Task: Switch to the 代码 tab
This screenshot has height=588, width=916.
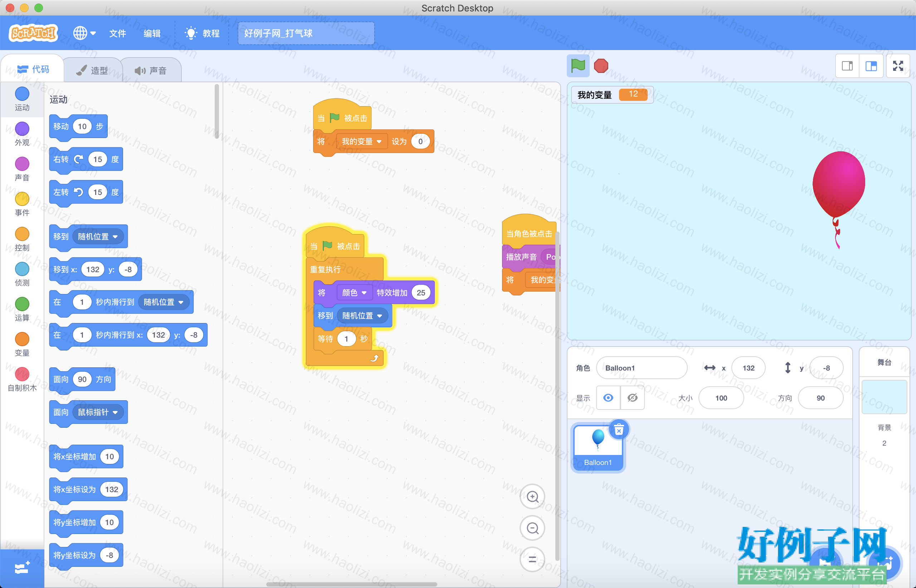Action: pos(33,69)
